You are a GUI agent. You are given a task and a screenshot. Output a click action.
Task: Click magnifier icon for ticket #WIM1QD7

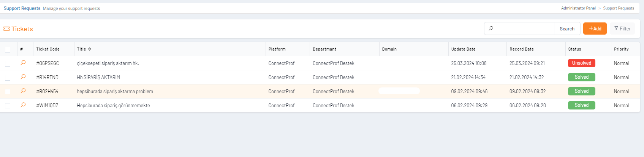23,105
